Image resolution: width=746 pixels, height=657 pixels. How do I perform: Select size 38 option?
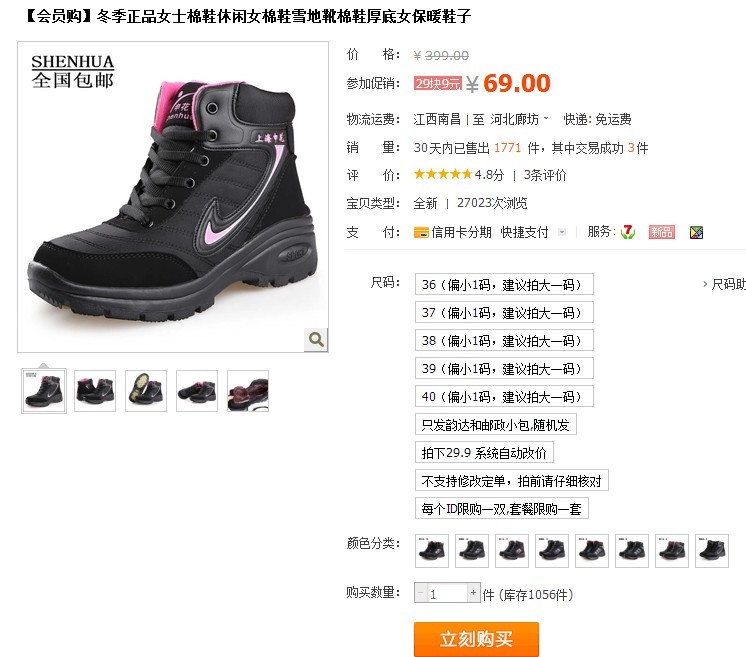504,340
